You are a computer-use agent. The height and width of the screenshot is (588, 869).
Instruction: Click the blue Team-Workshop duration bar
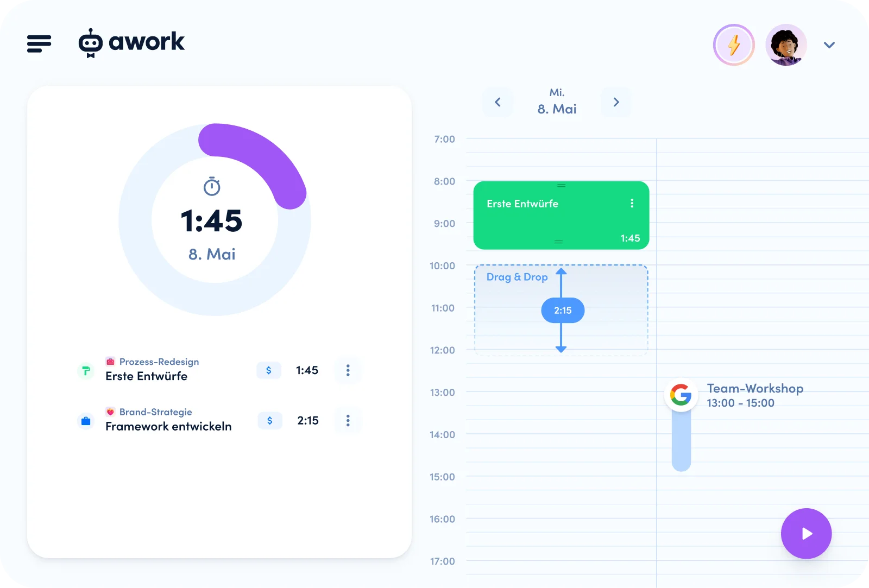click(x=681, y=441)
